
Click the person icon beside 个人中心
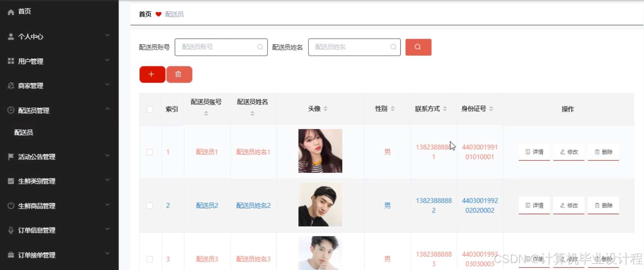[11, 36]
